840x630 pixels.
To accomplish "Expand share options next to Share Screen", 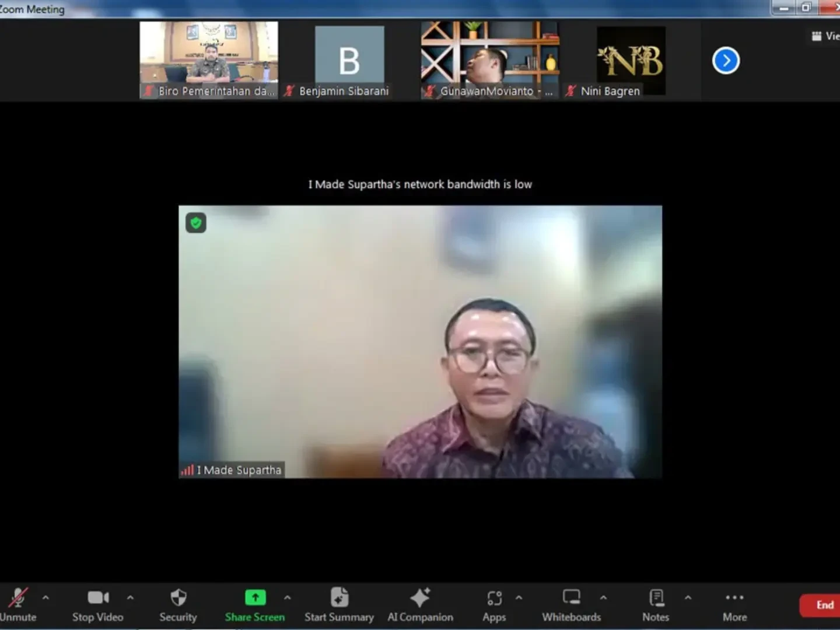I will (x=288, y=597).
